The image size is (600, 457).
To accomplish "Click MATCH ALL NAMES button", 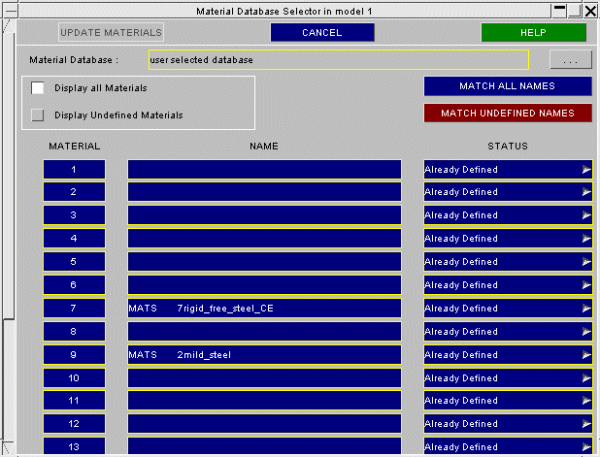I will 507,87.
